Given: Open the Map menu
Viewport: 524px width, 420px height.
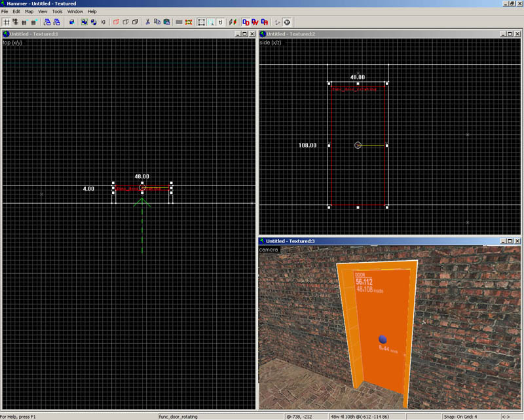Looking at the screenshot, I should [x=29, y=12].
